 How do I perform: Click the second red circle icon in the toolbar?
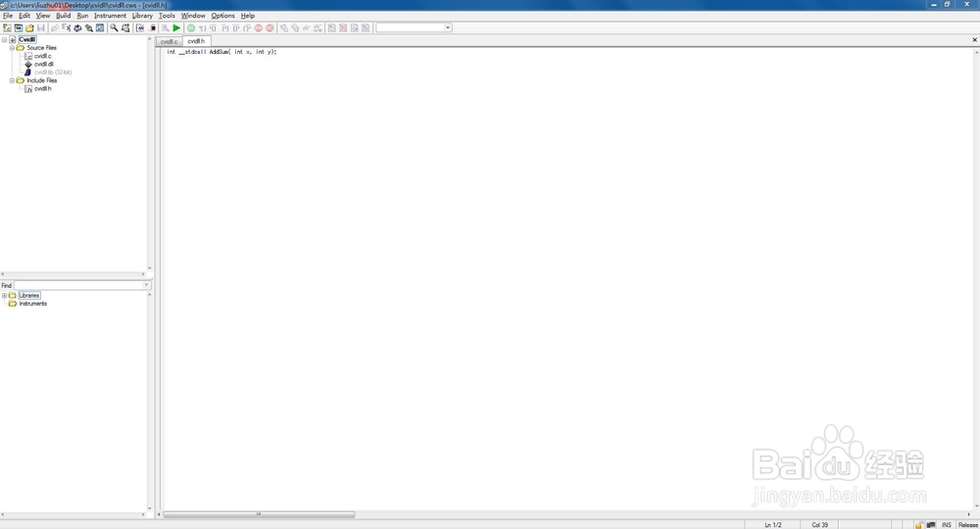point(270,28)
